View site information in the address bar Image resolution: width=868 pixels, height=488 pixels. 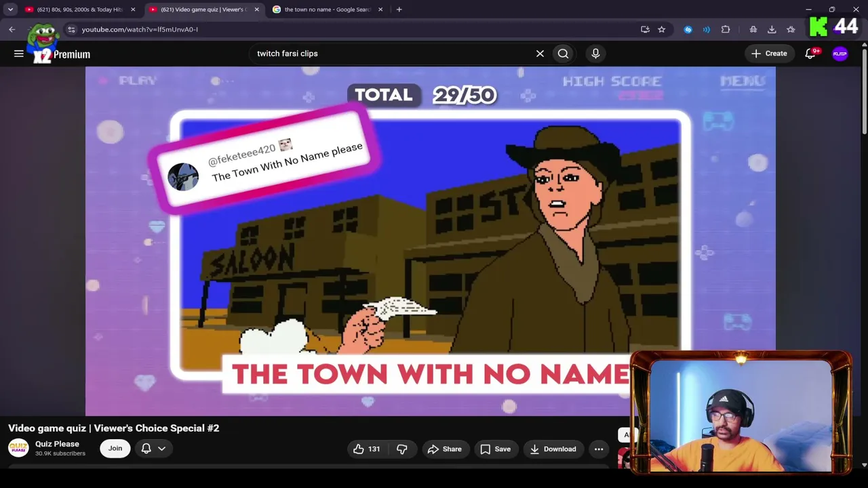coord(71,29)
